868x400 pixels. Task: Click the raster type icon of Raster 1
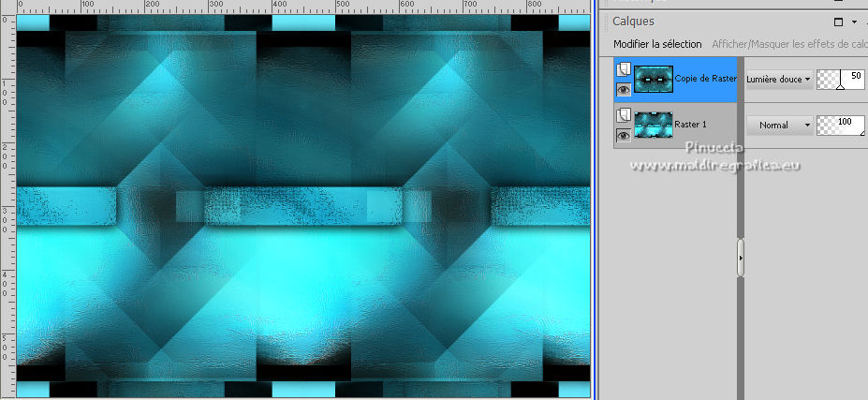[x=624, y=115]
